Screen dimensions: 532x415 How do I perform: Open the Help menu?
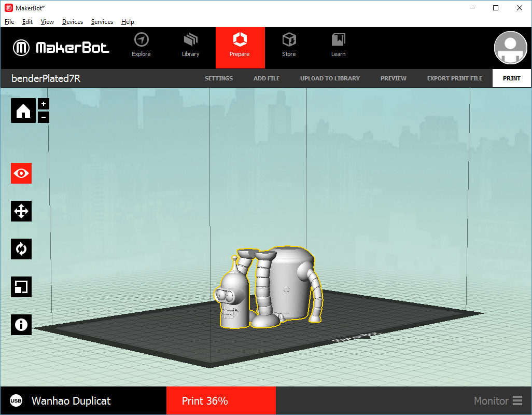128,22
